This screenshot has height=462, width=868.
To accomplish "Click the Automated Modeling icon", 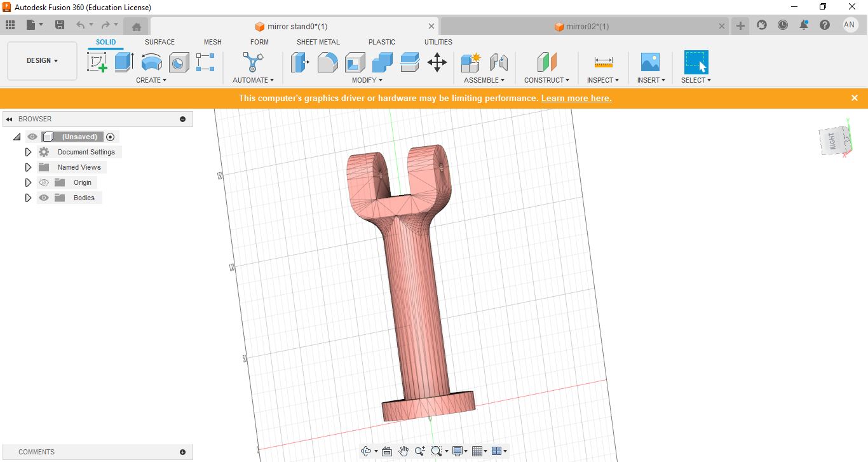I will (x=253, y=62).
